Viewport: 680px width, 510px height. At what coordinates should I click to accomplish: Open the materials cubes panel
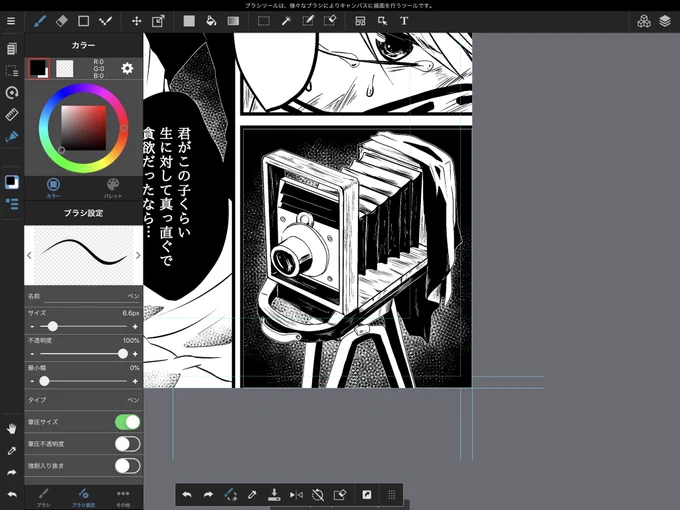644,21
